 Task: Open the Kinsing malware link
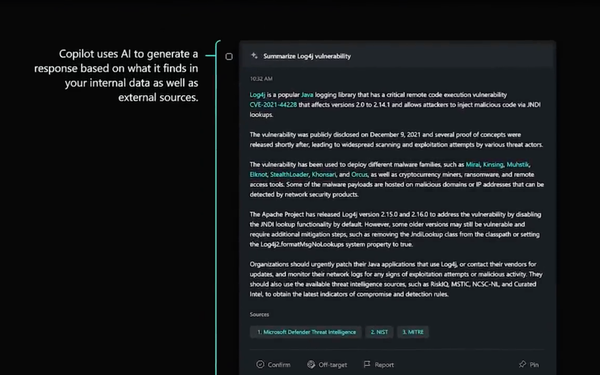(493, 165)
